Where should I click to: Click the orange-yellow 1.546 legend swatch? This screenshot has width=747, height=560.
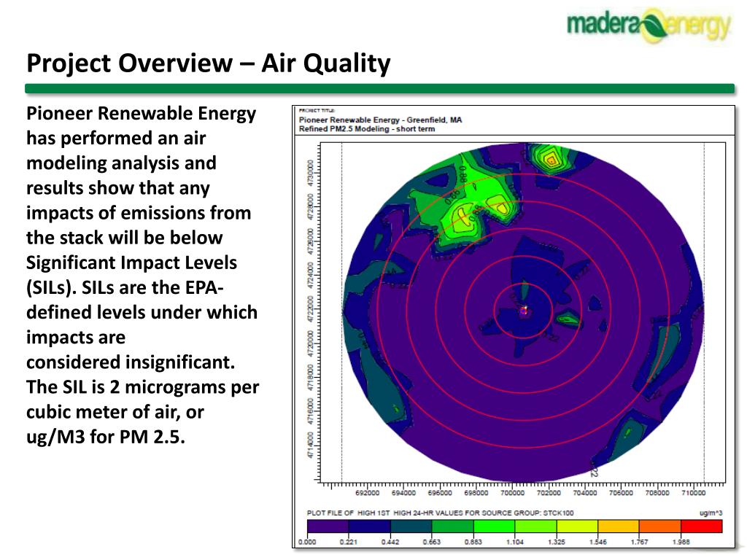point(619,526)
